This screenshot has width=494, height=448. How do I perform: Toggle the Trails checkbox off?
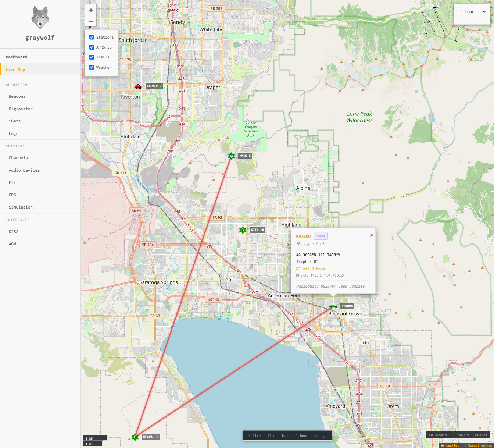point(92,57)
